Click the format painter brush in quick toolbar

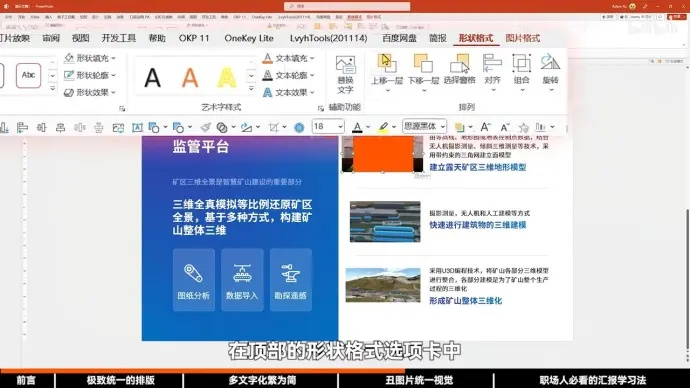point(205,128)
